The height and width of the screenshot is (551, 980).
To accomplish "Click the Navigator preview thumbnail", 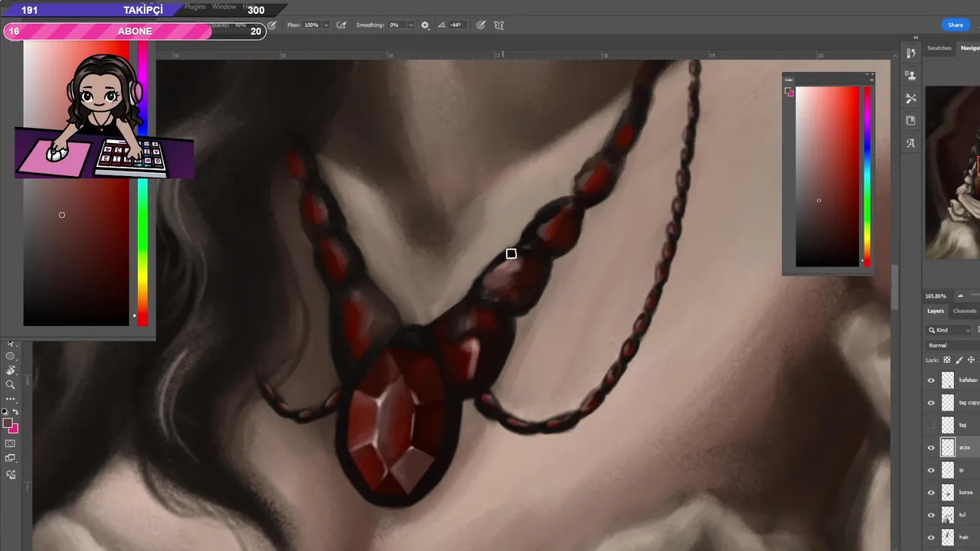I will 952,172.
